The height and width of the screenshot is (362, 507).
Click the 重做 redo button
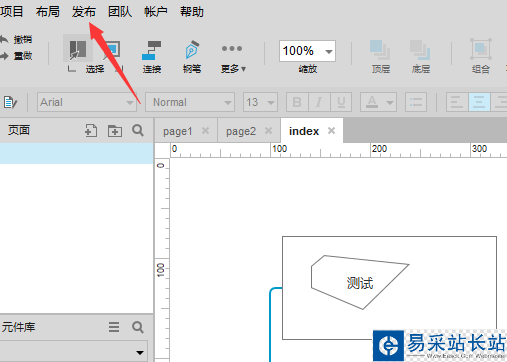click(x=17, y=56)
